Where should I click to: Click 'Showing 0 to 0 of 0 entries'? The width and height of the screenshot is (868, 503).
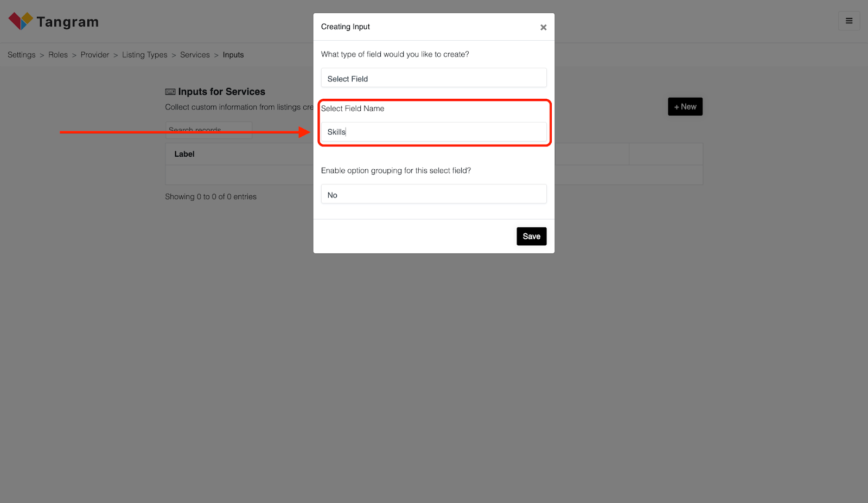pos(210,196)
